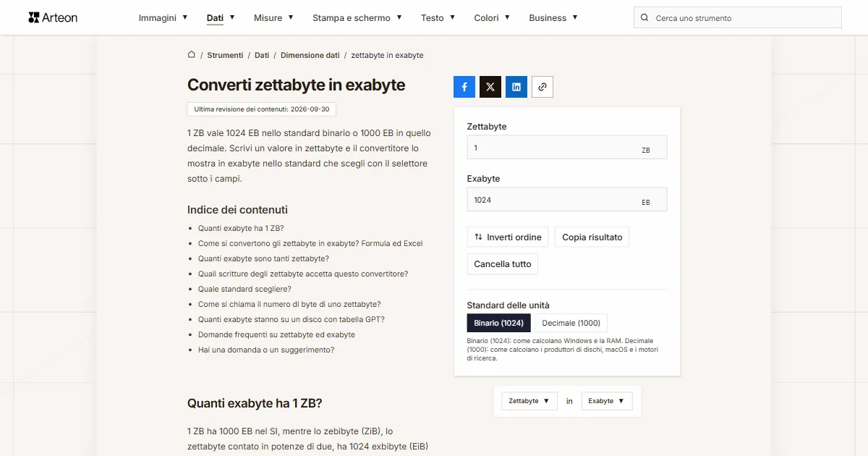Share page on Facebook
Screen dimensions: 868x456
(464, 87)
